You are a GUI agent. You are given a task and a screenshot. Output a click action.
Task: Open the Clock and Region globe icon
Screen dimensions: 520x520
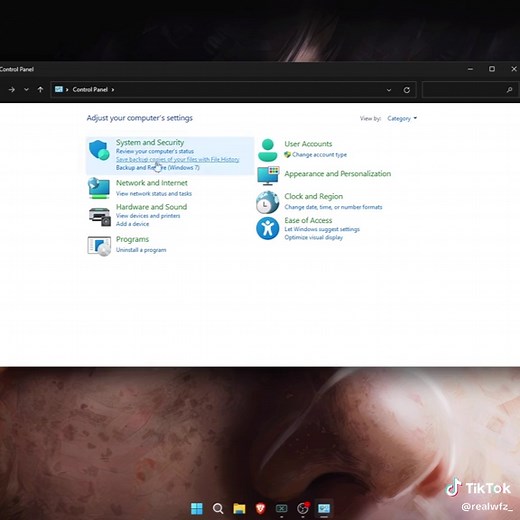coord(267,202)
